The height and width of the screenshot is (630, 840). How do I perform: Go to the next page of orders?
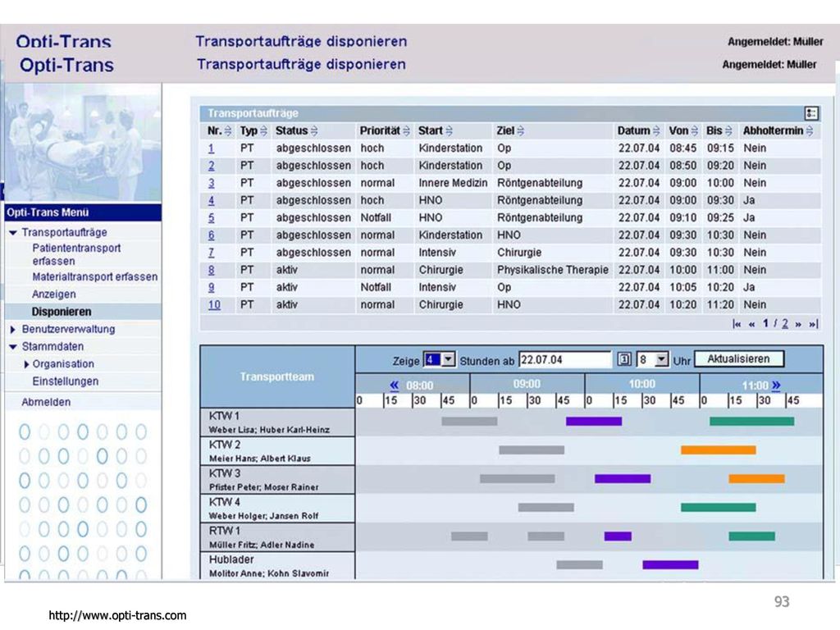point(798,324)
